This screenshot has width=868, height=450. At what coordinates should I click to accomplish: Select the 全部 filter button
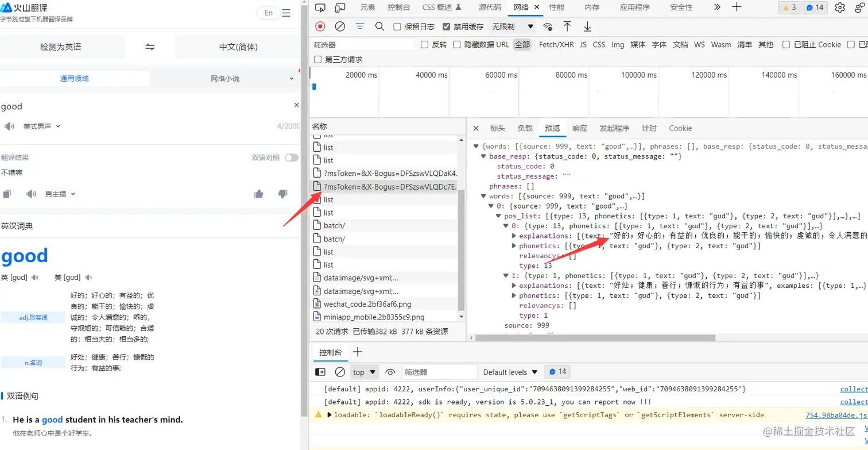click(522, 44)
